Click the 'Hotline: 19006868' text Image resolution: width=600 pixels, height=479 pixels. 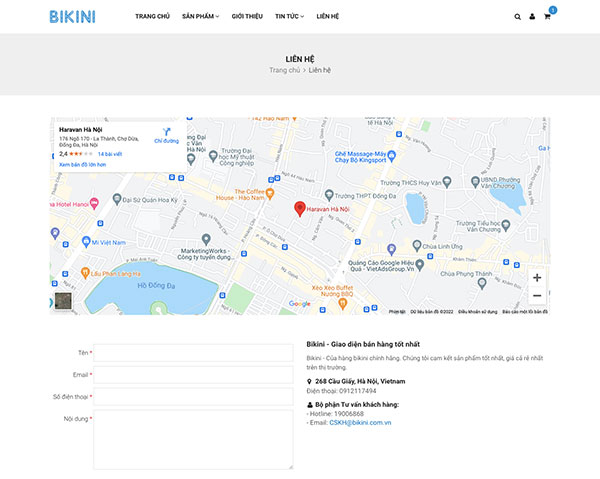[336, 414]
